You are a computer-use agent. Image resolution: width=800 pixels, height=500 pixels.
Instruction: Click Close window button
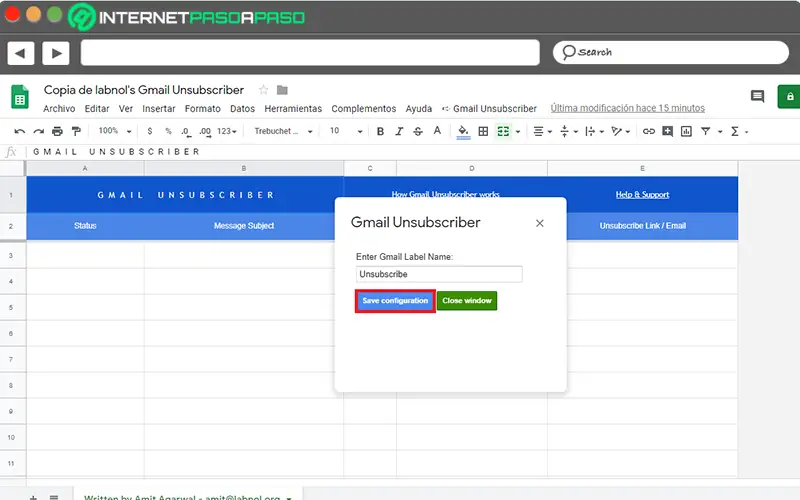(x=467, y=301)
